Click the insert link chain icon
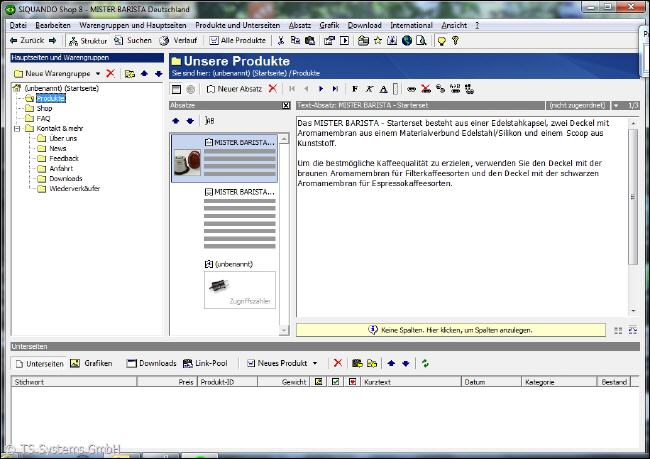Viewport: 650px width, 459px height. coord(411,89)
